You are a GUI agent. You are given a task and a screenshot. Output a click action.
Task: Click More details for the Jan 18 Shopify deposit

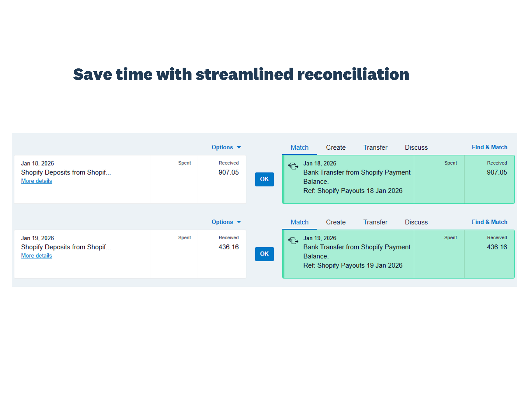coord(36,181)
